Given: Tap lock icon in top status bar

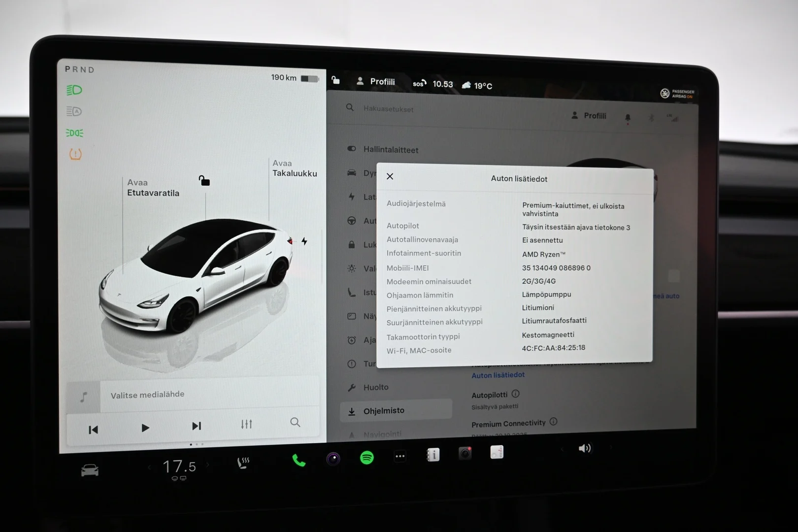Looking at the screenshot, I should (x=335, y=80).
